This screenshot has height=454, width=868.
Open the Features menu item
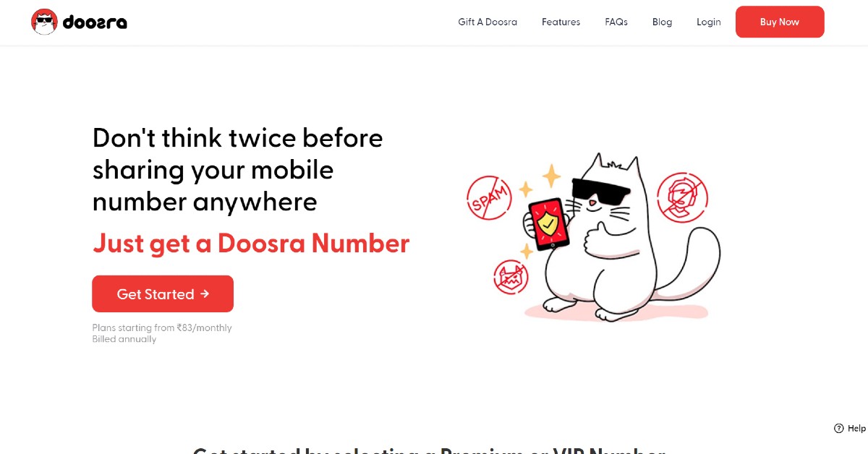tap(561, 22)
